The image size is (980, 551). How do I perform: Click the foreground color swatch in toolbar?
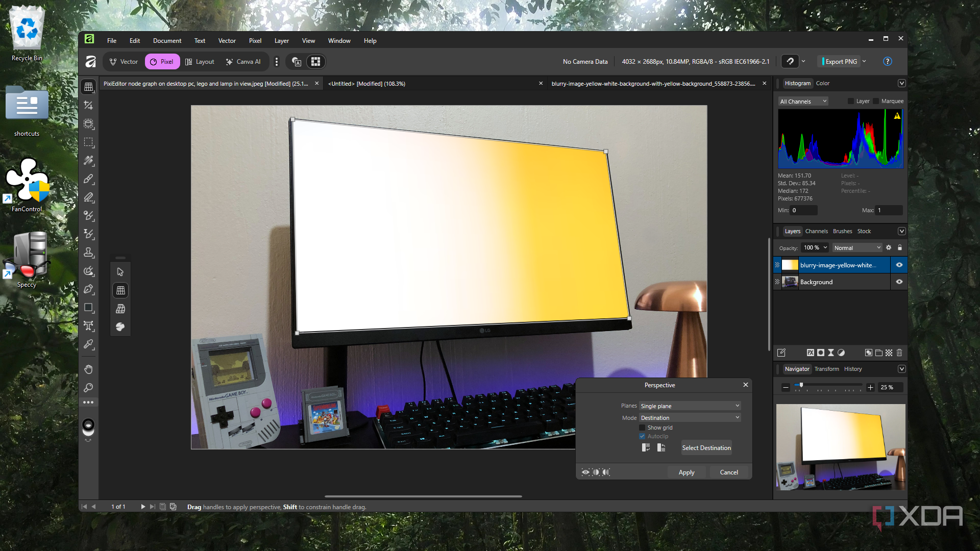point(88,425)
